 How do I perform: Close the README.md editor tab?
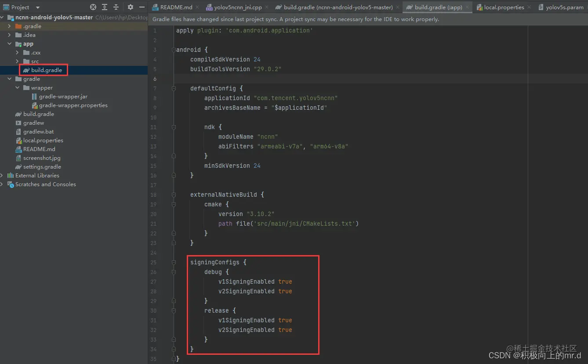pos(197,7)
